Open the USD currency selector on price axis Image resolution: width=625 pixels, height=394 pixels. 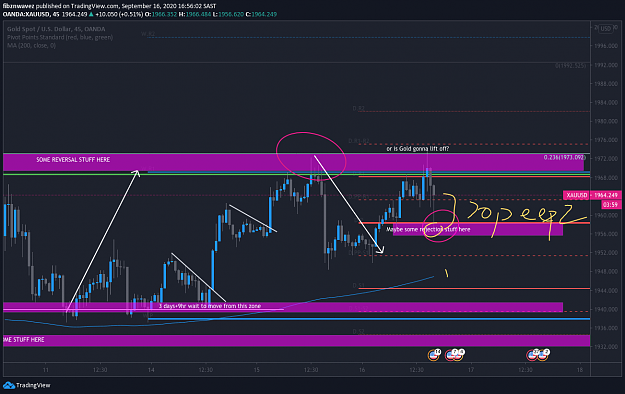606,29
